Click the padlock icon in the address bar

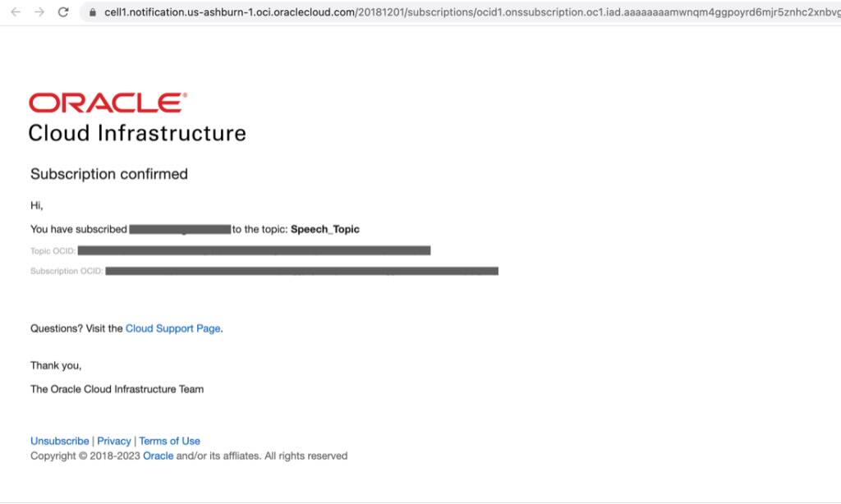tap(93, 12)
